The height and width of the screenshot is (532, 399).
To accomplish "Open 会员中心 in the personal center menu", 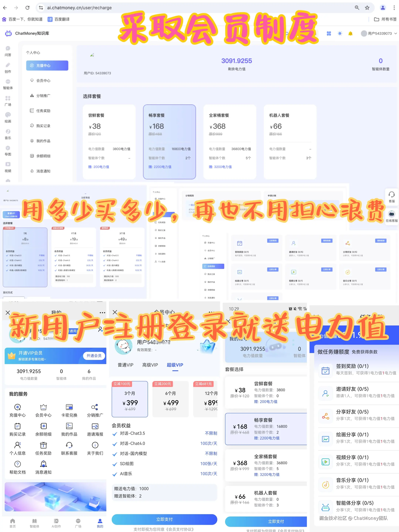I will point(43,81).
